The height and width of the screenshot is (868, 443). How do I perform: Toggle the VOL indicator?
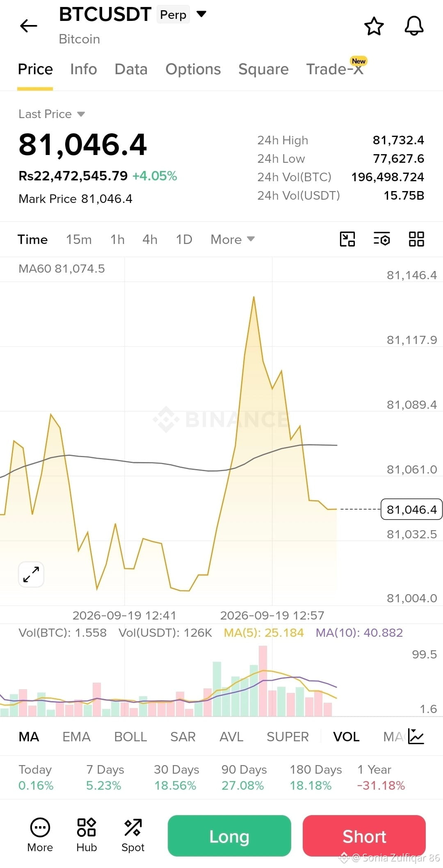tap(346, 737)
